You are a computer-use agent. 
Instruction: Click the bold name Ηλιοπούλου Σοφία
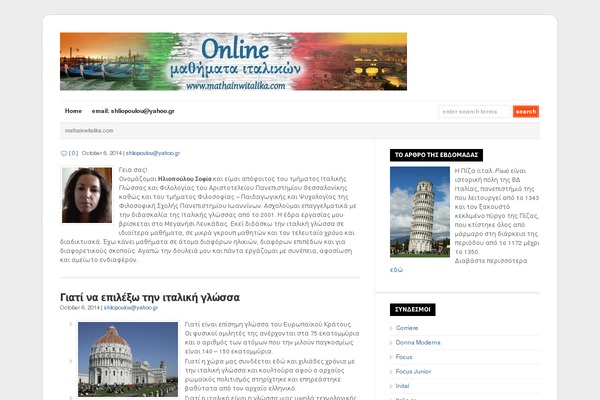point(184,179)
